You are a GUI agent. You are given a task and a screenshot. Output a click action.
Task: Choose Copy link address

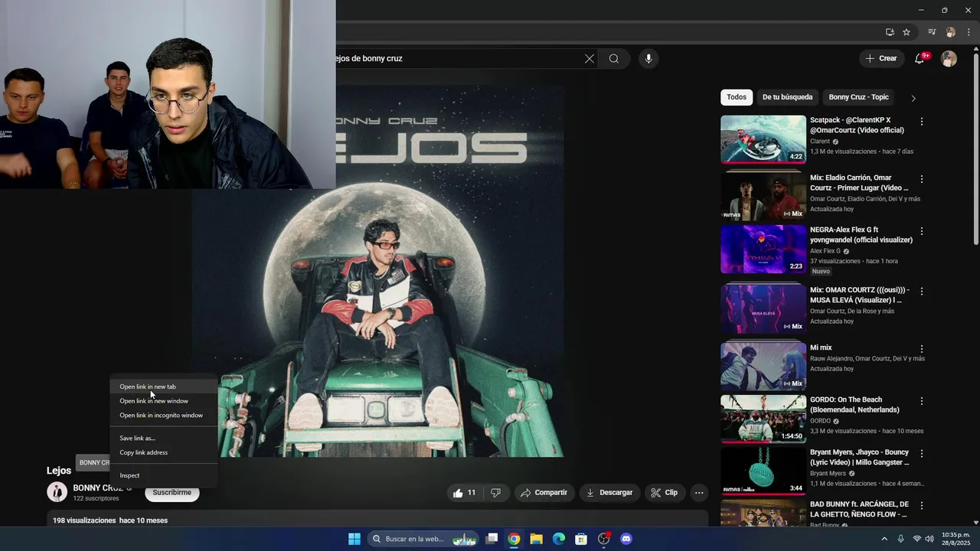(164, 452)
